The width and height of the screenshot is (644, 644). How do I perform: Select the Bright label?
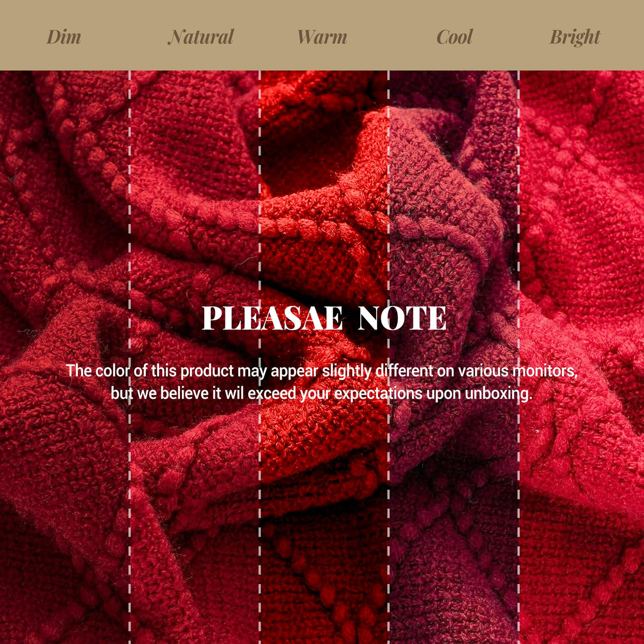(575, 38)
